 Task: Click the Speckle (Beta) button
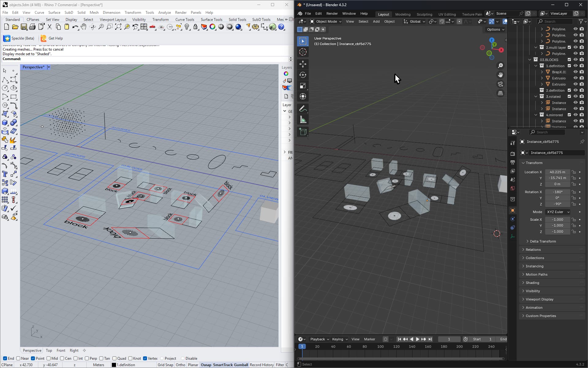(19, 38)
